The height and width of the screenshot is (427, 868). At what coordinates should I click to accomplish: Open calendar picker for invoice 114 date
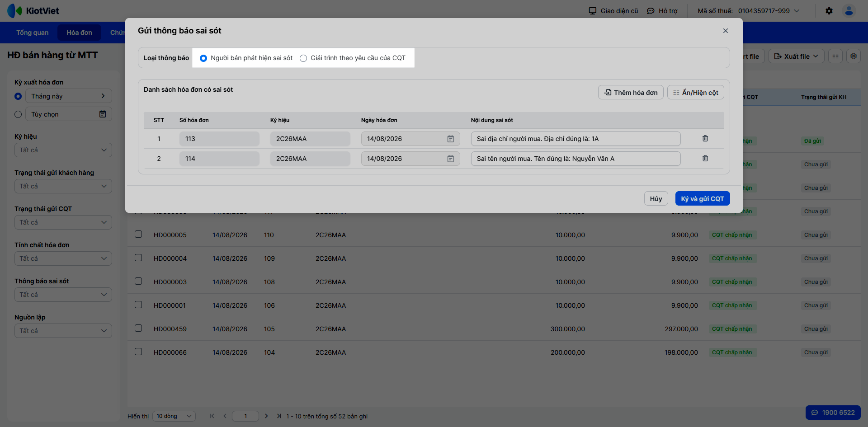pos(451,159)
